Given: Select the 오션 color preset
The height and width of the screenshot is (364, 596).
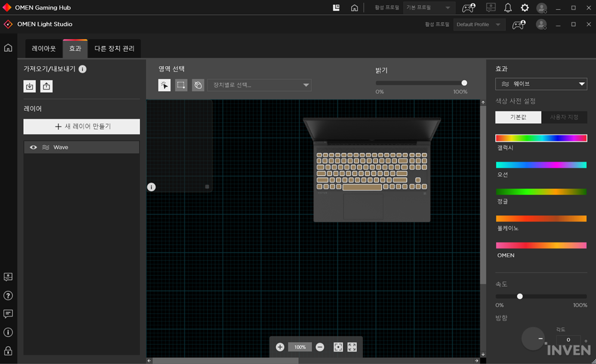Looking at the screenshot, I should 541,165.
